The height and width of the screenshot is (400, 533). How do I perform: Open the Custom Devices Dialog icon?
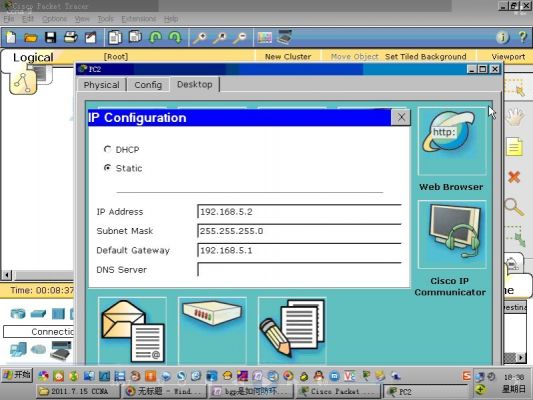[x=285, y=37]
